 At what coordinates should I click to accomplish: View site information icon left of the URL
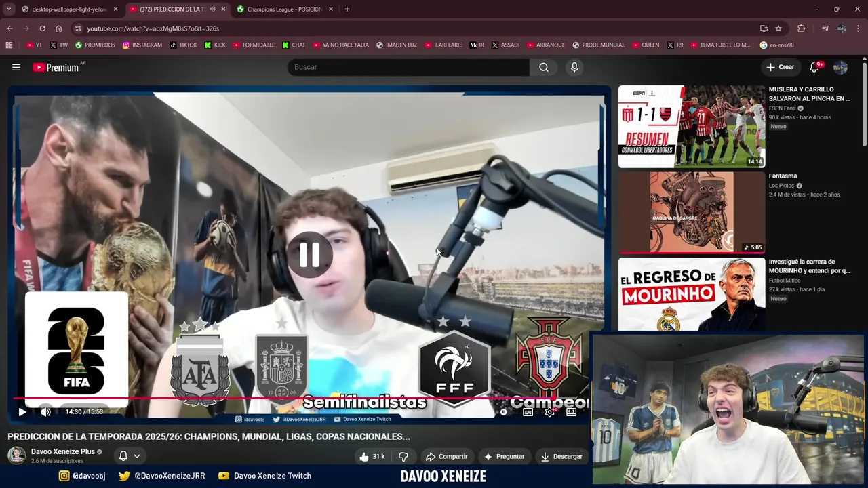(x=78, y=28)
